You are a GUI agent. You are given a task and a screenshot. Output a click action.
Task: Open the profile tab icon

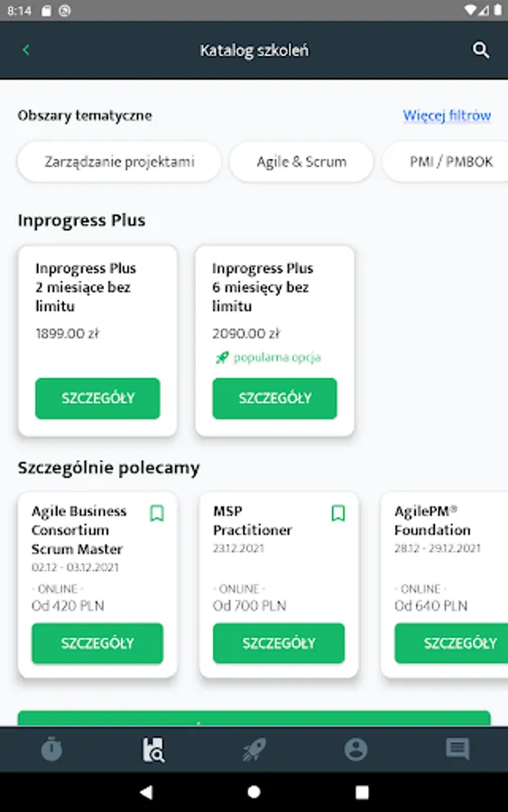(x=356, y=750)
